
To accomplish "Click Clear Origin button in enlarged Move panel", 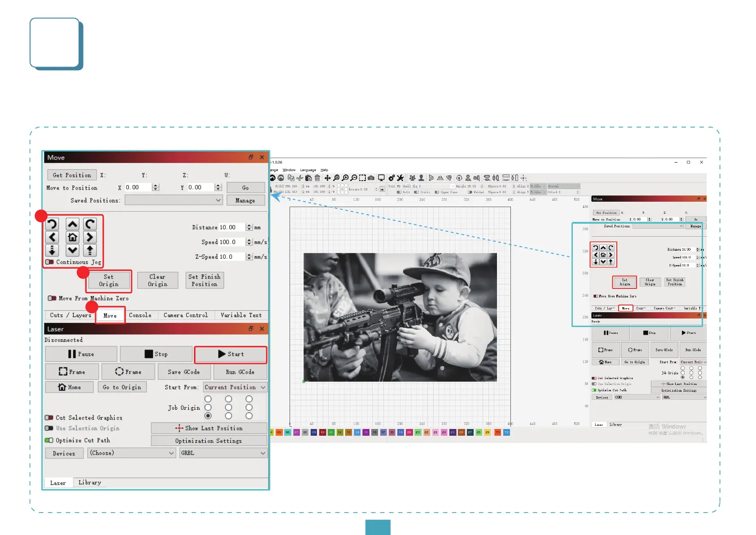I will coord(158,281).
